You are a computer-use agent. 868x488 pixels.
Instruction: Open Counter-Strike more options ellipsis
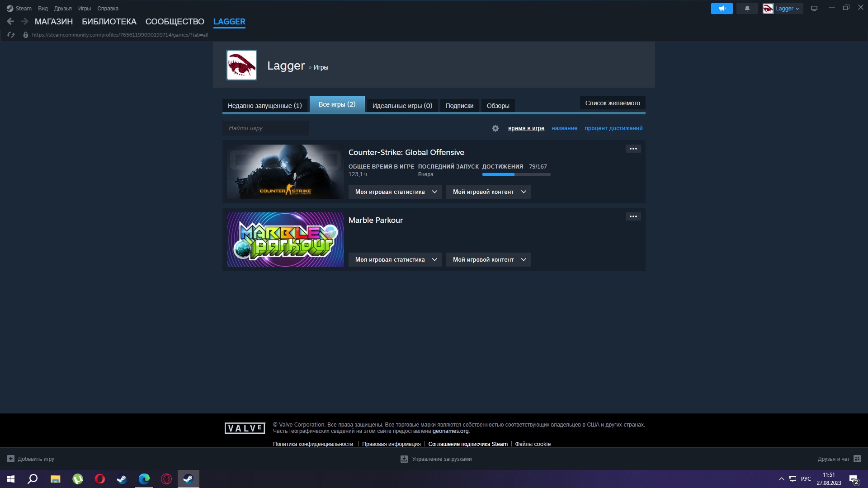[x=633, y=149]
